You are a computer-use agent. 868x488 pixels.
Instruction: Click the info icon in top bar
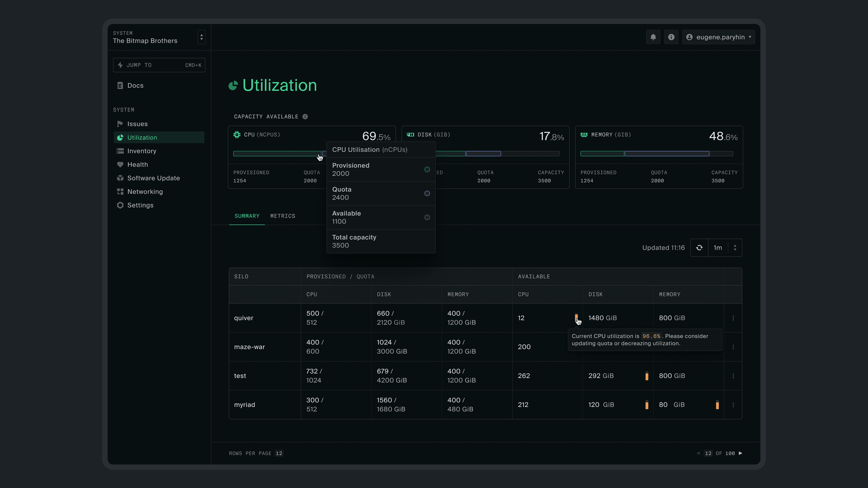click(x=671, y=37)
